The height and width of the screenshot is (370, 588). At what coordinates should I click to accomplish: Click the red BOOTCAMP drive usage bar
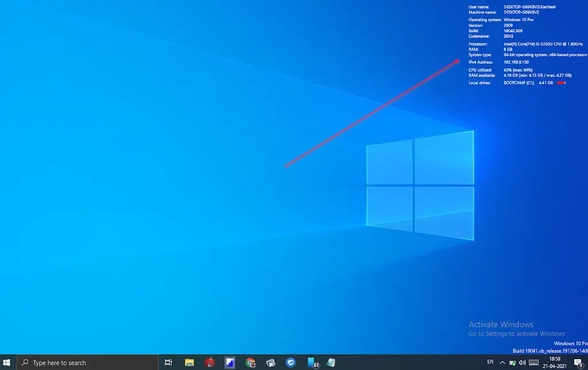pos(562,83)
